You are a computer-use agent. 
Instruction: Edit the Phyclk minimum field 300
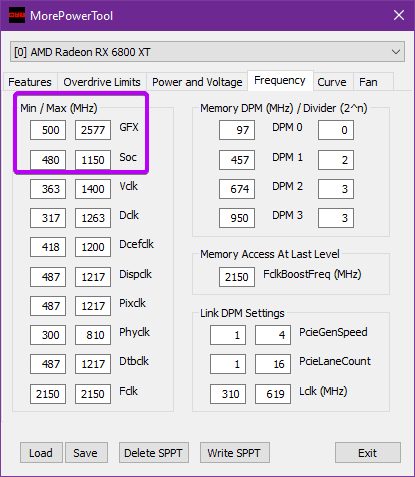pyautogui.click(x=48, y=335)
